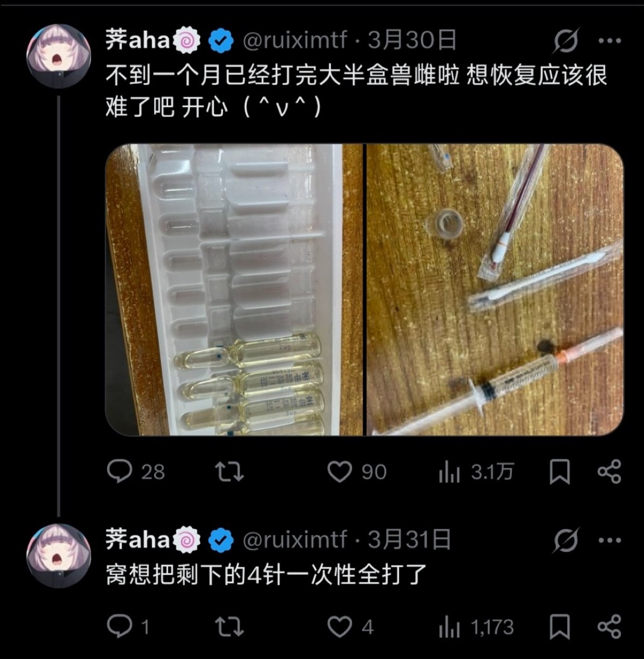Open the Grok icon on the March 31 post
644x659 pixels.
coord(566,540)
